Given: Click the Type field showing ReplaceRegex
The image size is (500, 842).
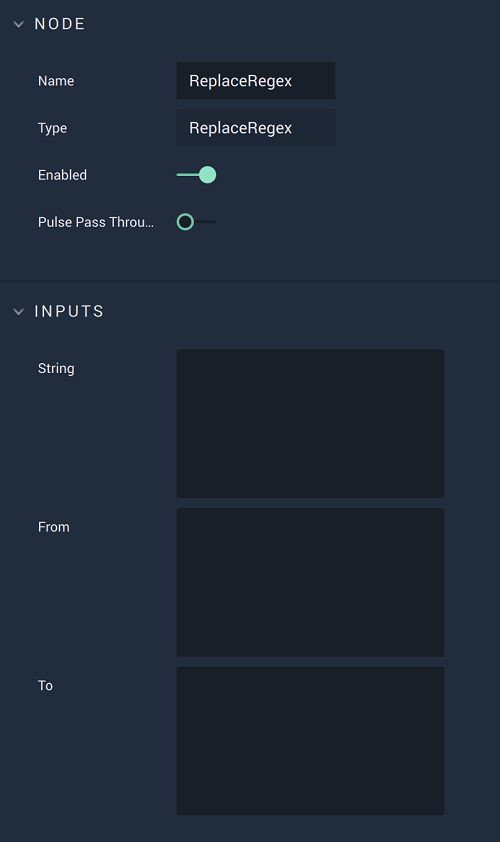Looking at the screenshot, I should pyautogui.click(x=256, y=128).
